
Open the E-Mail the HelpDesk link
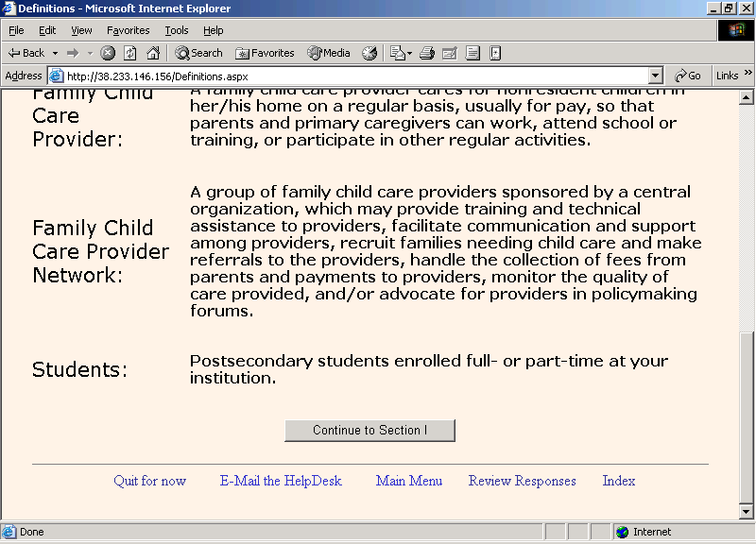coord(281,481)
